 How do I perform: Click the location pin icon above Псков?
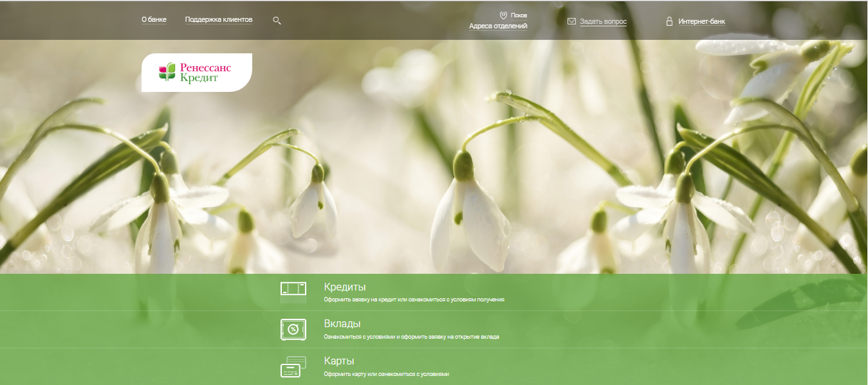[x=503, y=15]
